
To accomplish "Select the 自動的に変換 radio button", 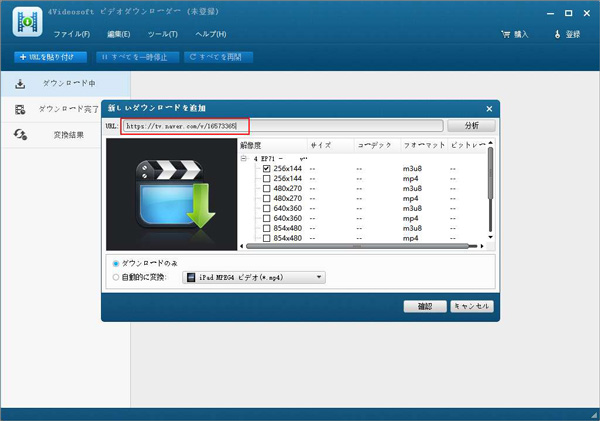I will point(116,277).
